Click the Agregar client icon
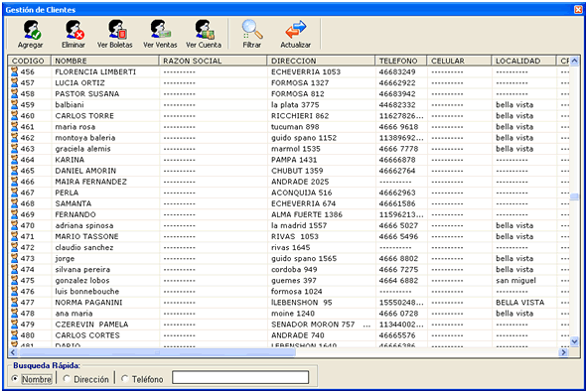The height and width of the screenshot is (392, 588). pyautogui.click(x=31, y=30)
